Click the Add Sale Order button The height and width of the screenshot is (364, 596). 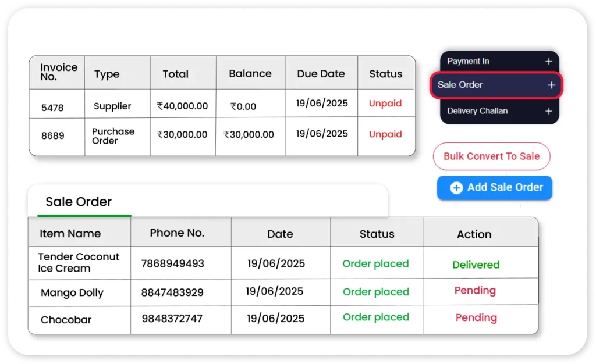[x=494, y=188]
